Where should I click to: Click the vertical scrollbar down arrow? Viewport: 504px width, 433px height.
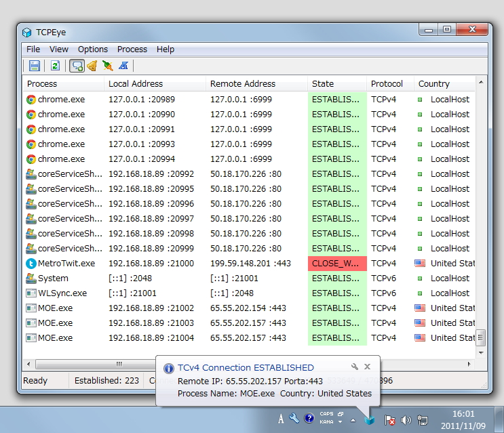(x=481, y=353)
